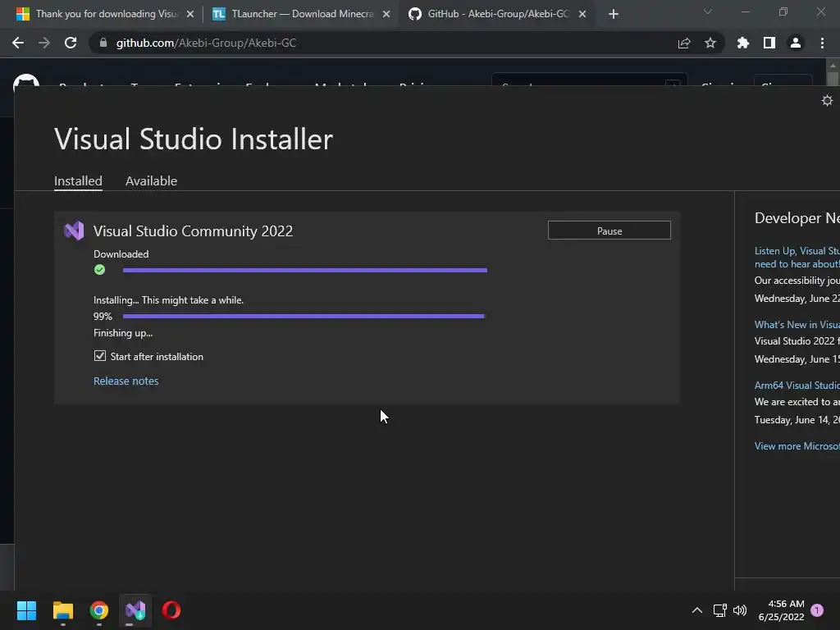Bookmark this page with the star icon

point(710,43)
